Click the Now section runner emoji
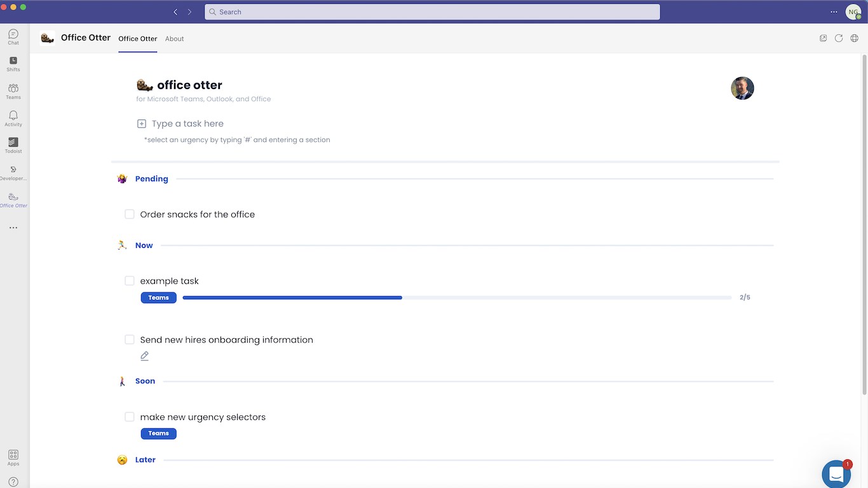The height and width of the screenshot is (488, 868). point(122,245)
